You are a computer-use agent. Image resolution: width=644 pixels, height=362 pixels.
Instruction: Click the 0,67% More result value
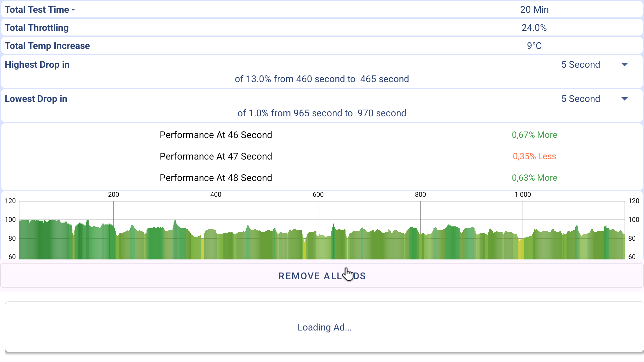pyautogui.click(x=534, y=135)
